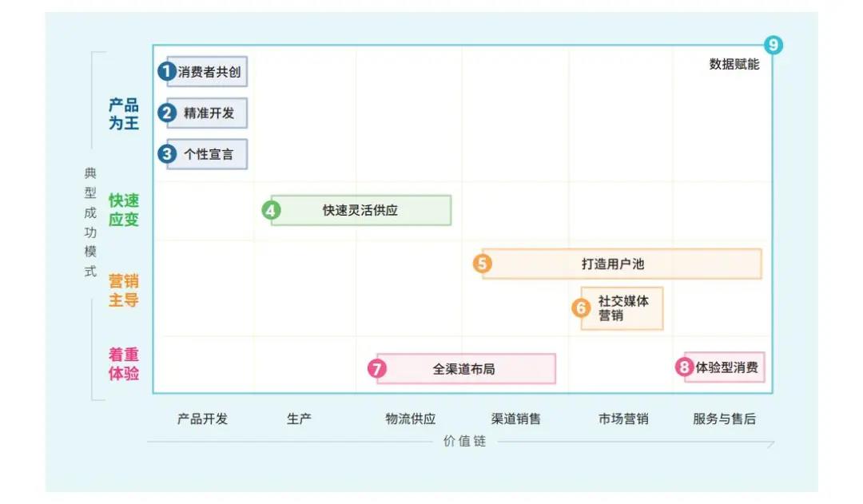Click the orange number 5 circle
The width and height of the screenshot is (863, 504).
[x=482, y=264]
